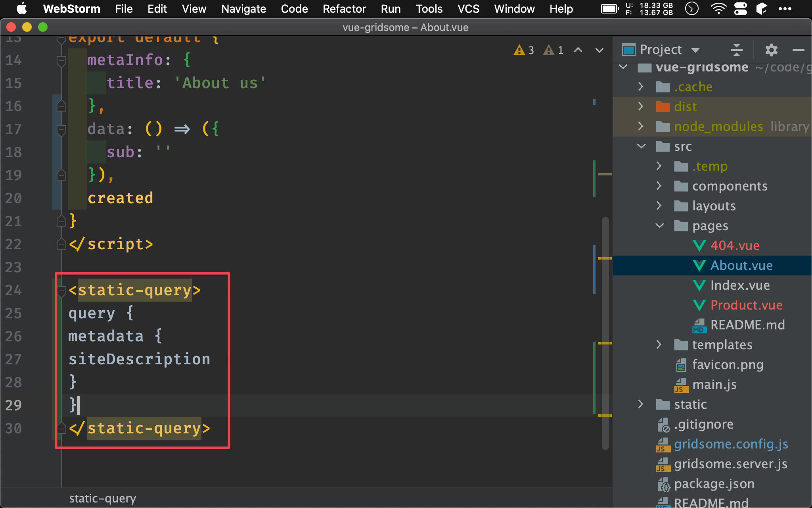
Task: Click line number 29 in gutter
Action: point(13,405)
